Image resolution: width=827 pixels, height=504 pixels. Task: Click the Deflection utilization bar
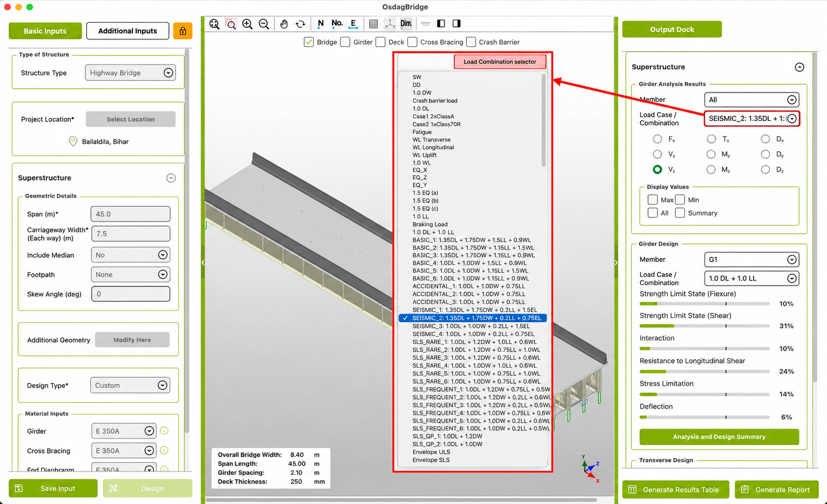[x=704, y=417]
